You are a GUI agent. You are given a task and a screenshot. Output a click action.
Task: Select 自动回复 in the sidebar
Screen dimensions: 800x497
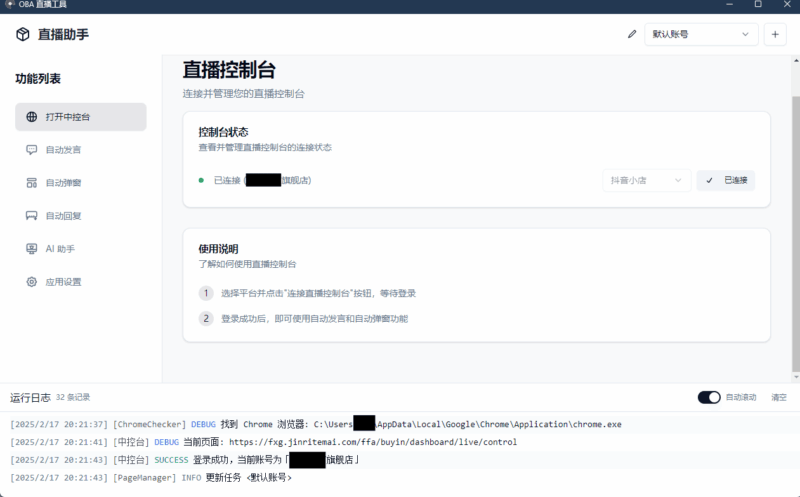[x=81, y=216]
